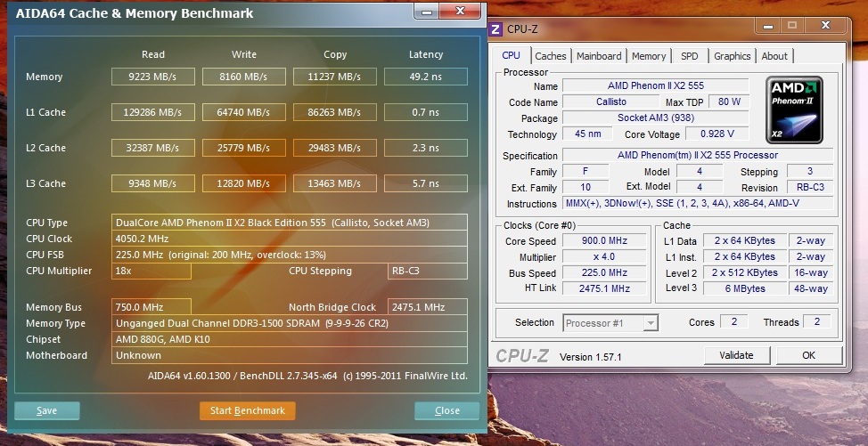This screenshot has width=868, height=446.
Task: Click the L1 Cache Read value 129286 MB/s
Action: tap(152, 112)
